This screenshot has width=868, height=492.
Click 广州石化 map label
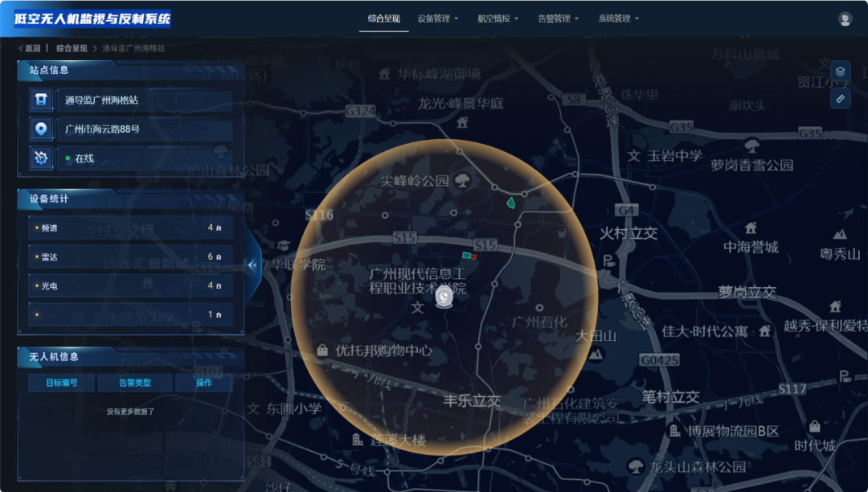tap(540, 322)
